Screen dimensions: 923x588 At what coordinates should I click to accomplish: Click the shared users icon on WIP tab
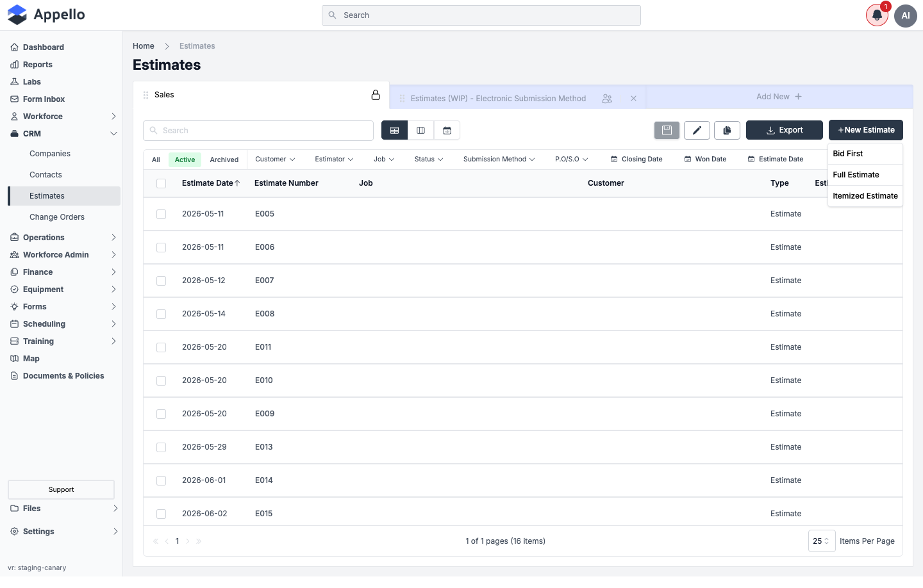607,99
